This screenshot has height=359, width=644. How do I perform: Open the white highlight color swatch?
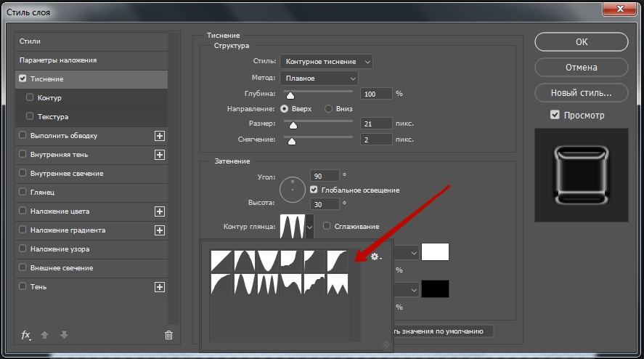point(435,252)
